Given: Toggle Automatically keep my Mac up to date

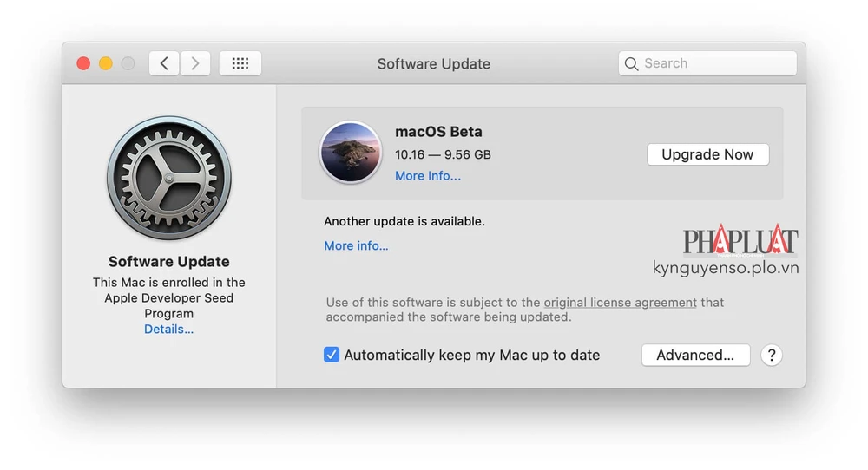Looking at the screenshot, I should tap(332, 355).
